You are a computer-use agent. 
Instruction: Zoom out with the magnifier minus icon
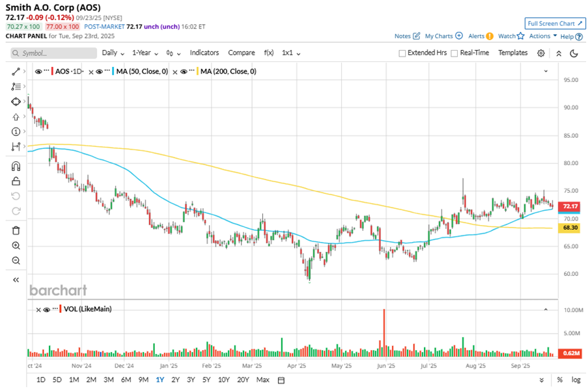pyautogui.click(x=16, y=260)
